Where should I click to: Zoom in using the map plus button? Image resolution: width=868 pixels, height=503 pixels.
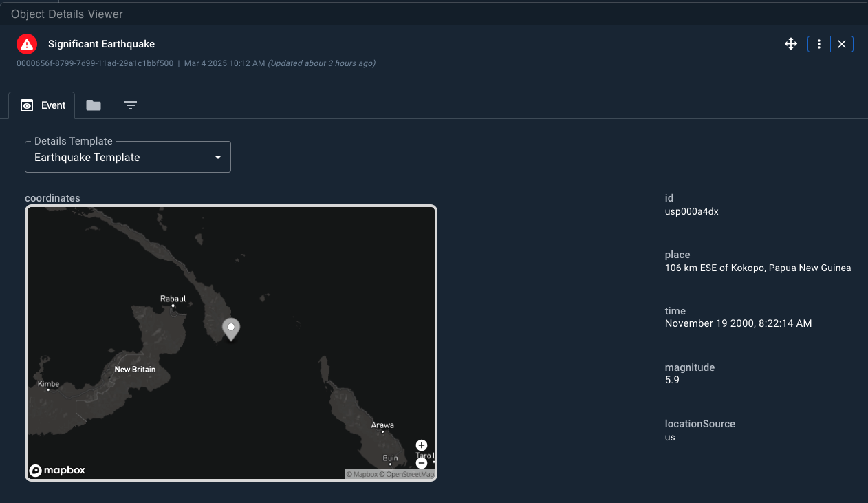(422, 445)
